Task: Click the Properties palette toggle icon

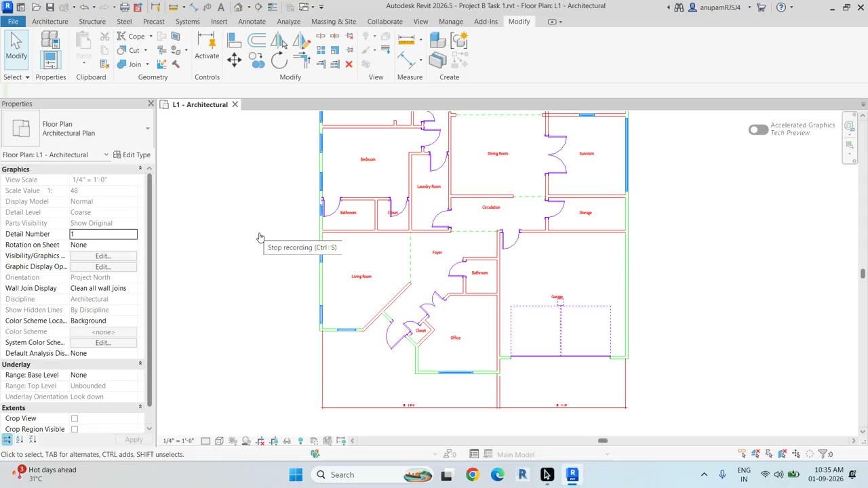Action: 50,60
